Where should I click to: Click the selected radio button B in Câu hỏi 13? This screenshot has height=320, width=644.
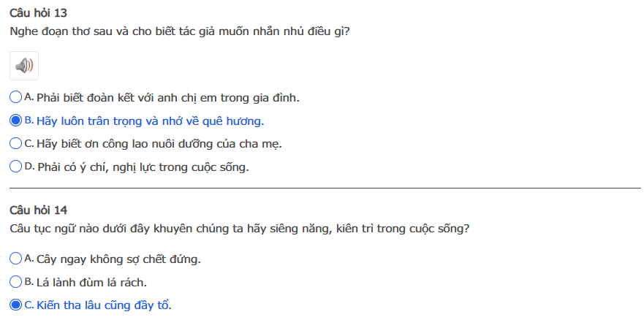(16, 121)
